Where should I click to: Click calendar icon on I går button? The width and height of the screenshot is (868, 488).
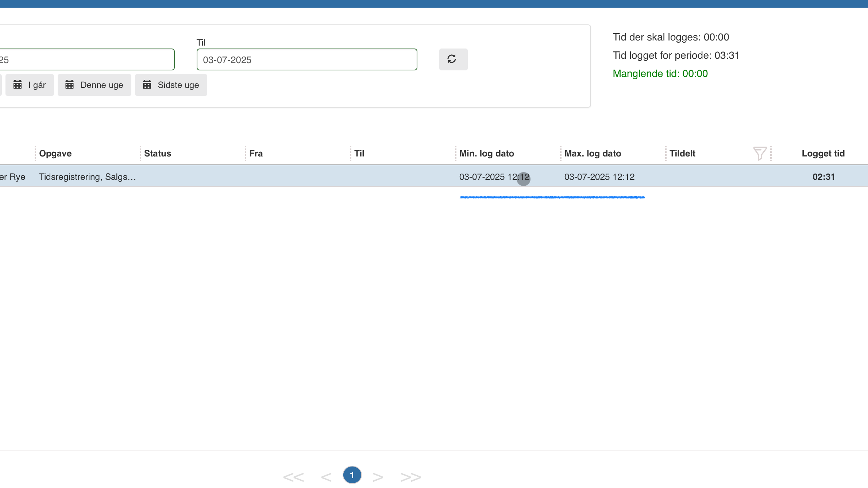click(18, 85)
